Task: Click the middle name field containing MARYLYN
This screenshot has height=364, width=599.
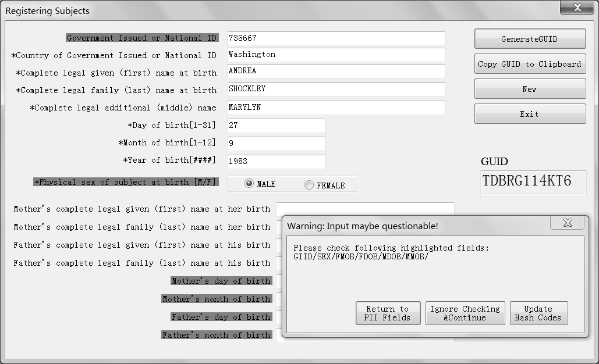Action: pos(336,108)
